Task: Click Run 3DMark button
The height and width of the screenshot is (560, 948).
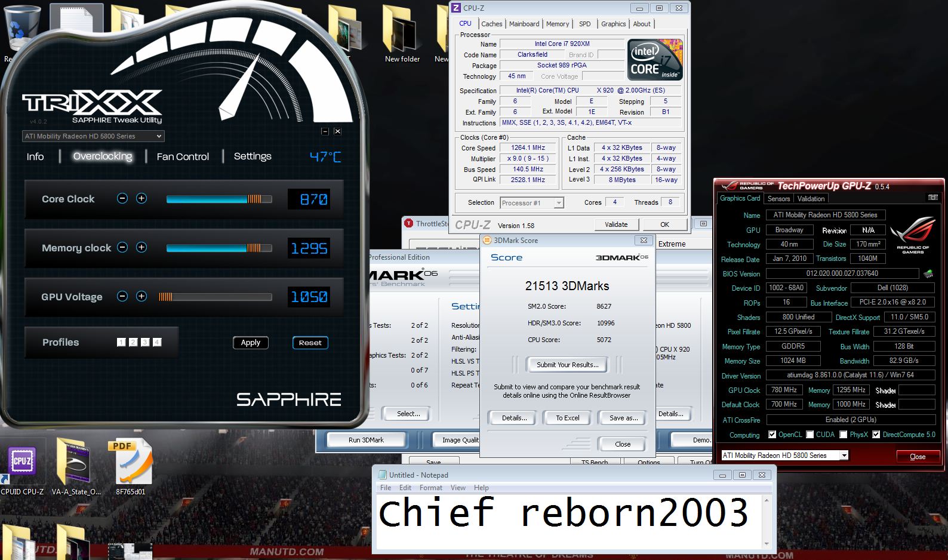Action: pyautogui.click(x=367, y=440)
